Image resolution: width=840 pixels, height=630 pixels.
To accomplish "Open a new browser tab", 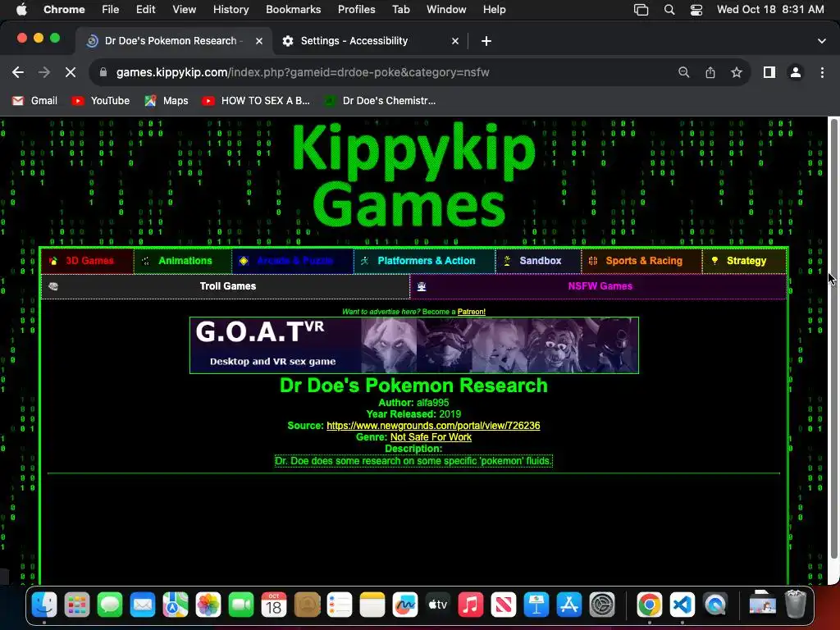I will pos(486,41).
